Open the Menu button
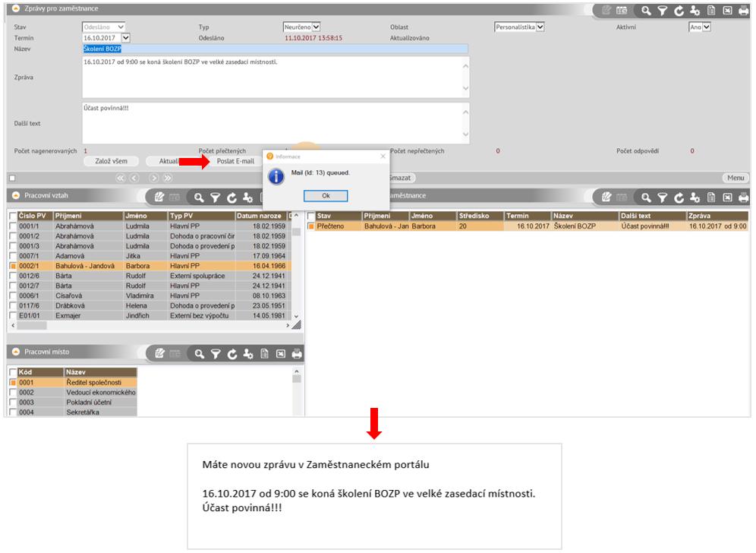The image size is (756, 553). (736, 178)
